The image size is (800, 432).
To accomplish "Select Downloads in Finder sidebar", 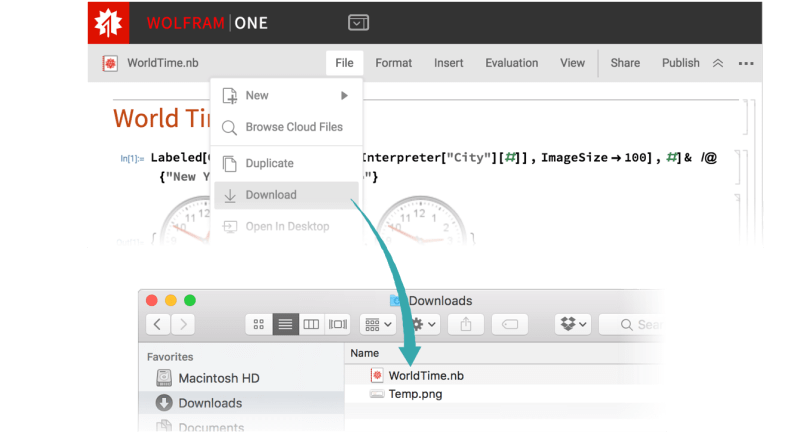I will pos(241,403).
